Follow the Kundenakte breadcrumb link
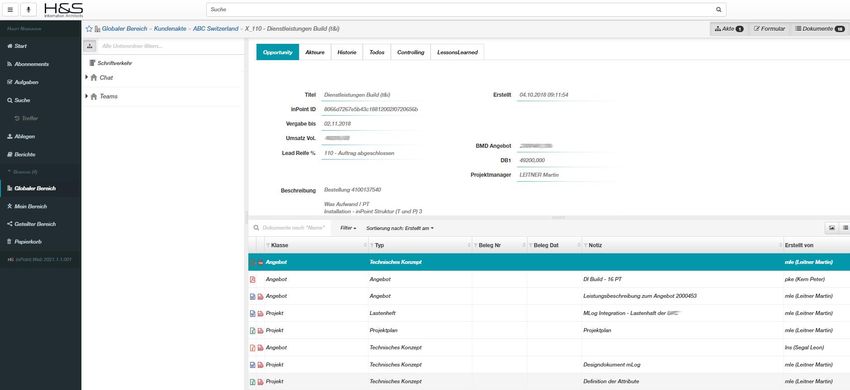The image size is (850, 390). pyautogui.click(x=170, y=29)
